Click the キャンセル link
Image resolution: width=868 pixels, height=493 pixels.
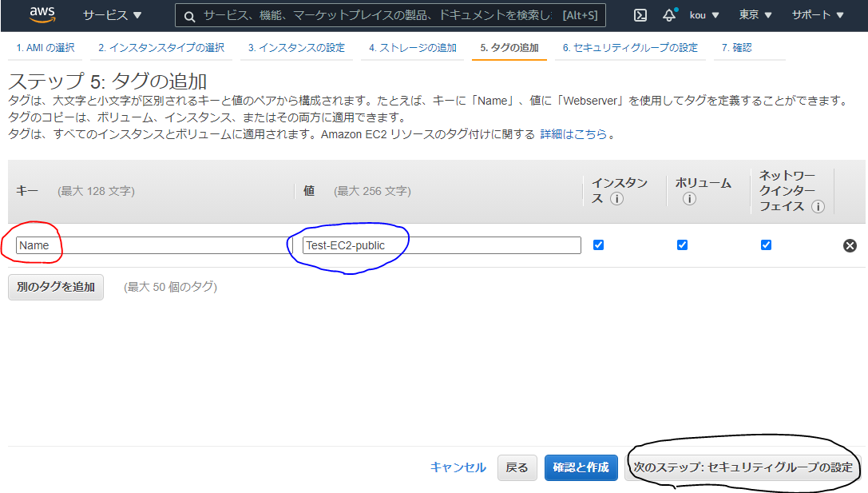click(458, 467)
